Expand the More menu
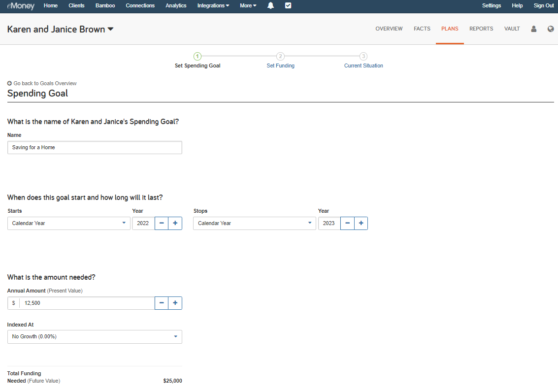The height and width of the screenshot is (392, 558). point(248,5)
